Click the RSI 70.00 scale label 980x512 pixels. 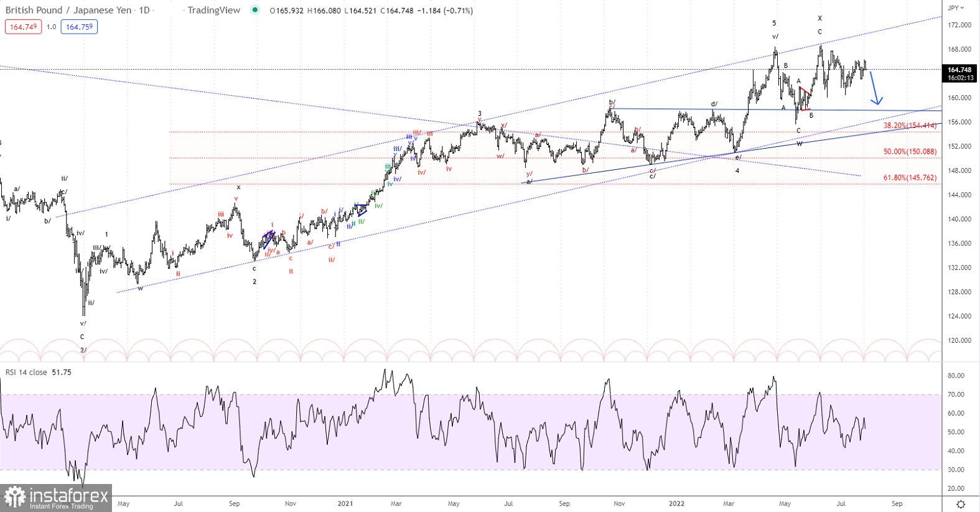pyautogui.click(x=956, y=394)
